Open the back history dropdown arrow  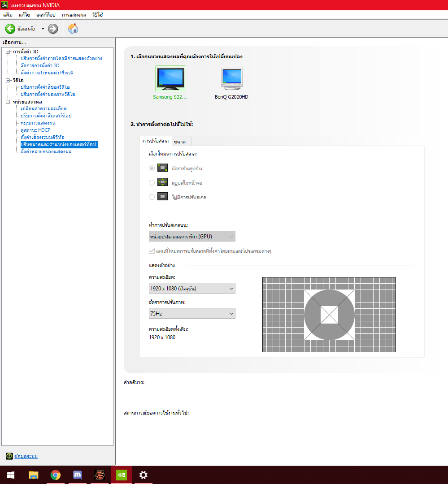(x=43, y=29)
